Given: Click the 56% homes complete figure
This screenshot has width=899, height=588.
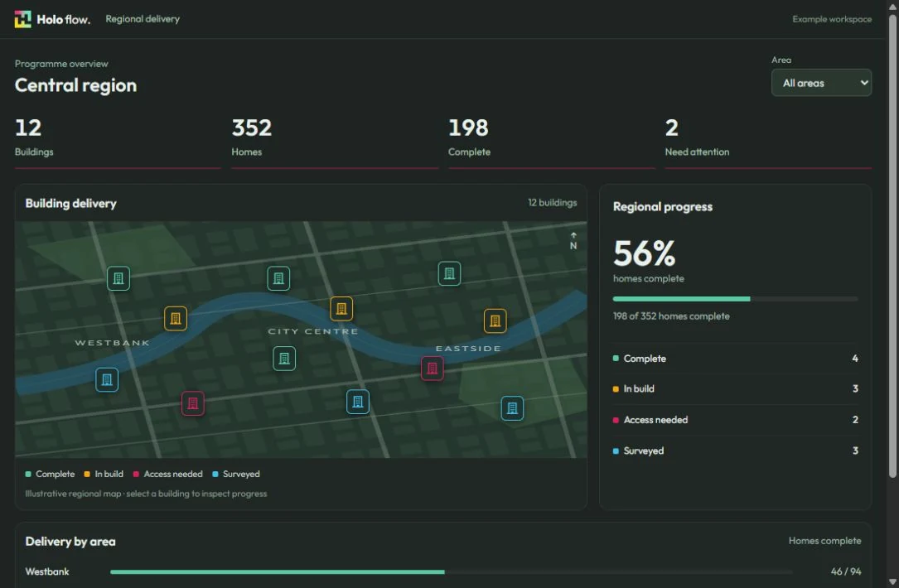Looking at the screenshot, I should point(644,253).
